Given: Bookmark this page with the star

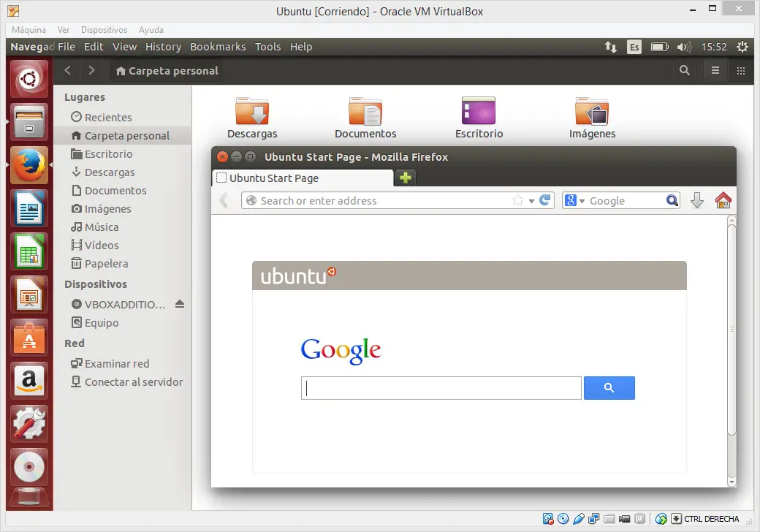Looking at the screenshot, I should pos(517,200).
